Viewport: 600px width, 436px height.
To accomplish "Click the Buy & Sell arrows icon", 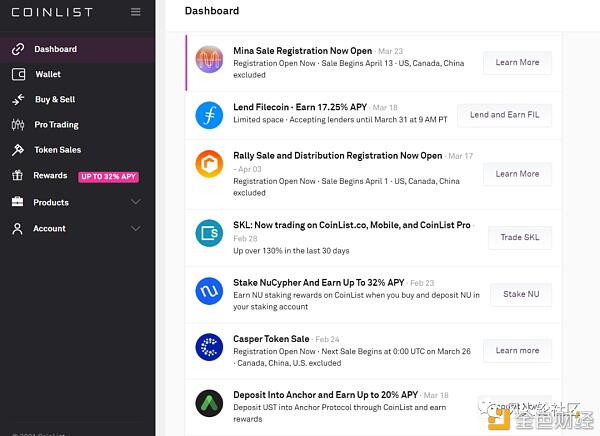I will pyautogui.click(x=18, y=100).
